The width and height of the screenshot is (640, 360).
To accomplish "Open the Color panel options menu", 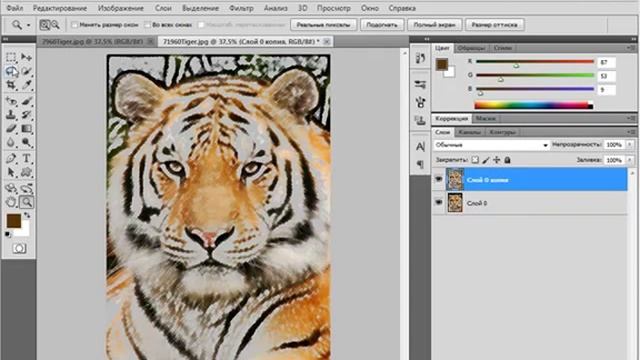I will tap(630, 48).
